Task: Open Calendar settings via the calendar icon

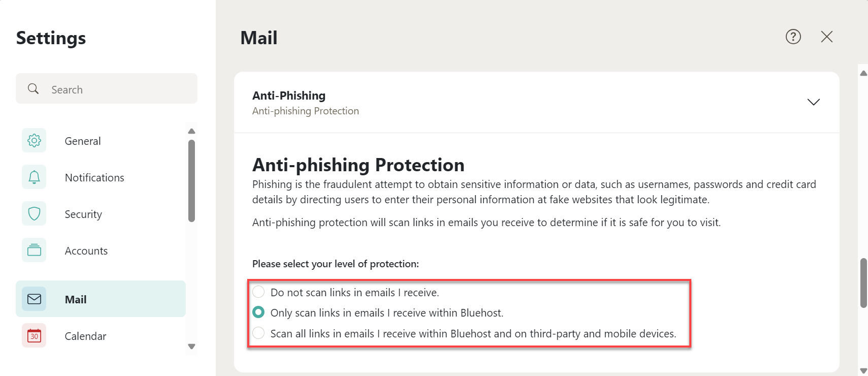Action: pyautogui.click(x=34, y=335)
